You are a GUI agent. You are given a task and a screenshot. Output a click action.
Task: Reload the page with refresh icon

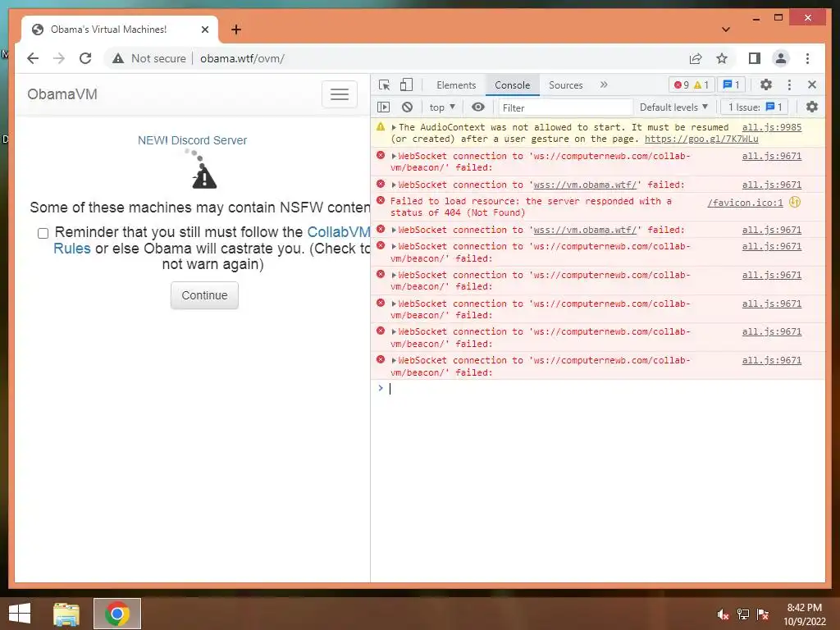(x=85, y=58)
